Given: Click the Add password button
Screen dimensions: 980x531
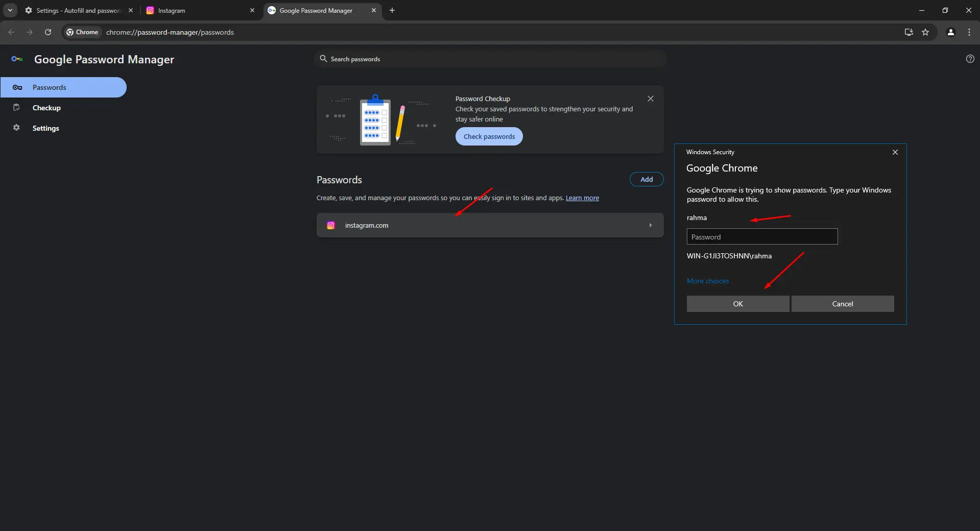Looking at the screenshot, I should point(647,179).
